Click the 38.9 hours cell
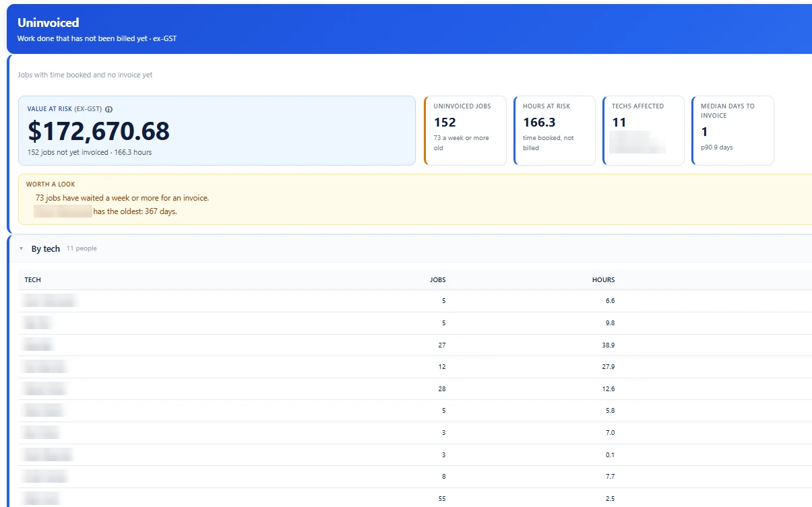812x507 pixels. click(608, 345)
